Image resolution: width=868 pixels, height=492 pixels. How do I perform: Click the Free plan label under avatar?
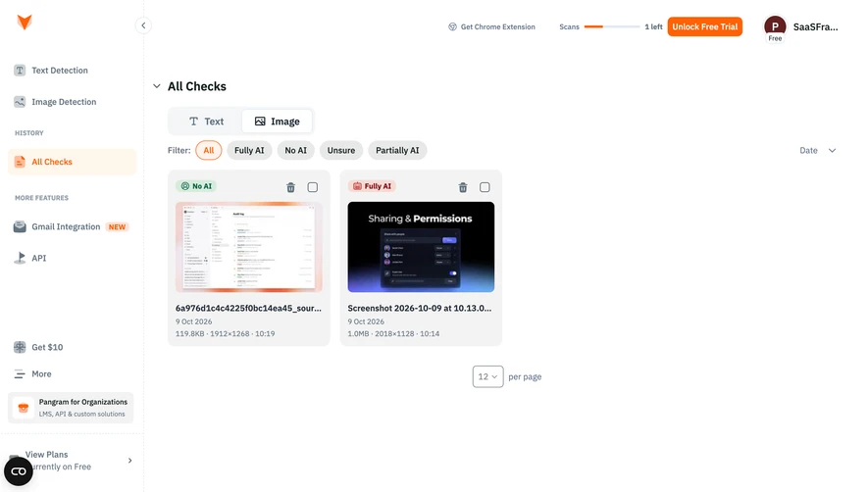pos(775,39)
